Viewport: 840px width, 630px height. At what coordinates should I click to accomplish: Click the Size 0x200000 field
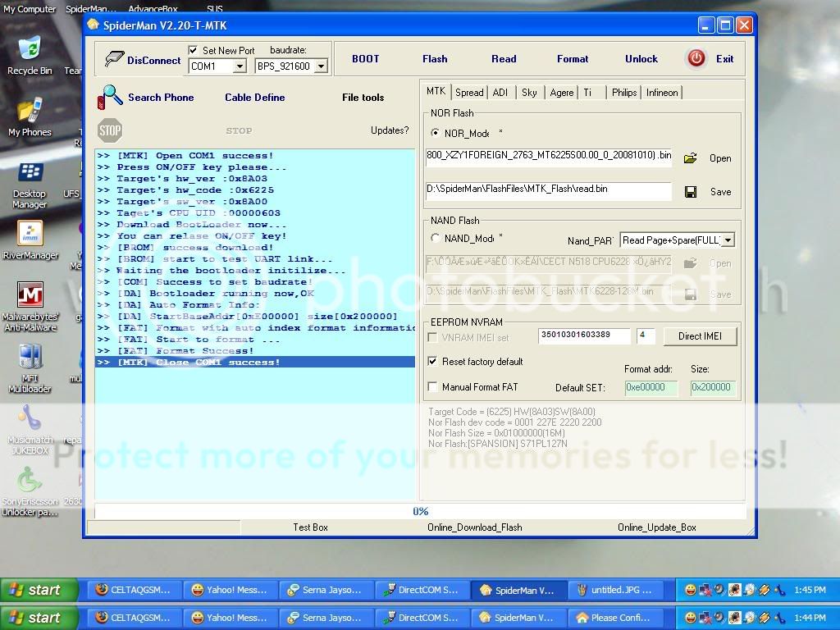(x=713, y=387)
